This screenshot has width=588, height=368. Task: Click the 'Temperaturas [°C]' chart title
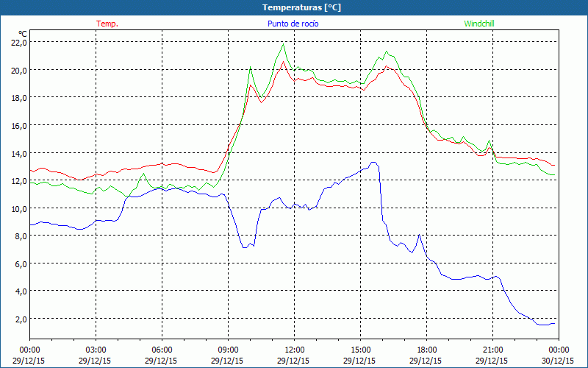pyautogui.click(x=301, y=7)
